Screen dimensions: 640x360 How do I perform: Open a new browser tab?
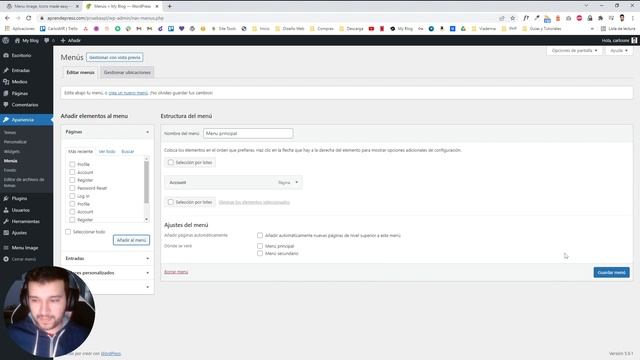point(169,6)
